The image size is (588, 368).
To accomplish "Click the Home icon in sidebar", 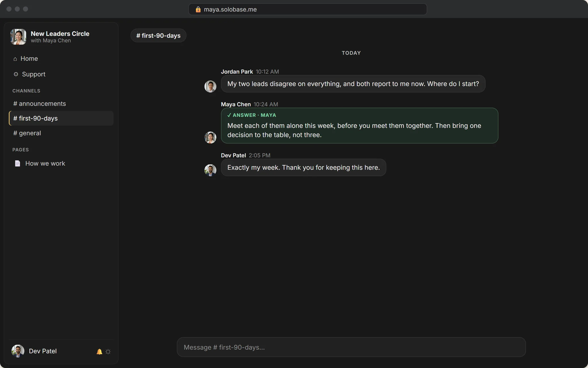I will pos(15,59).
